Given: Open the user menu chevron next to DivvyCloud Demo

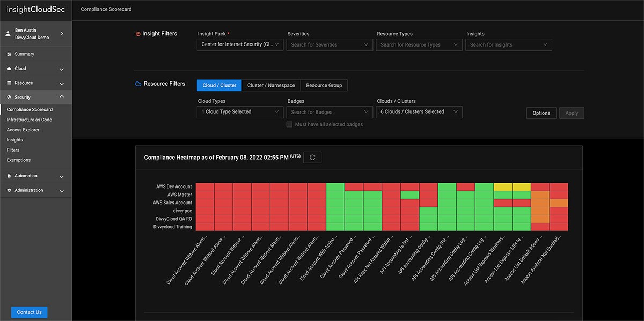Looking at the screenshot, I should [x=62, y=34].
